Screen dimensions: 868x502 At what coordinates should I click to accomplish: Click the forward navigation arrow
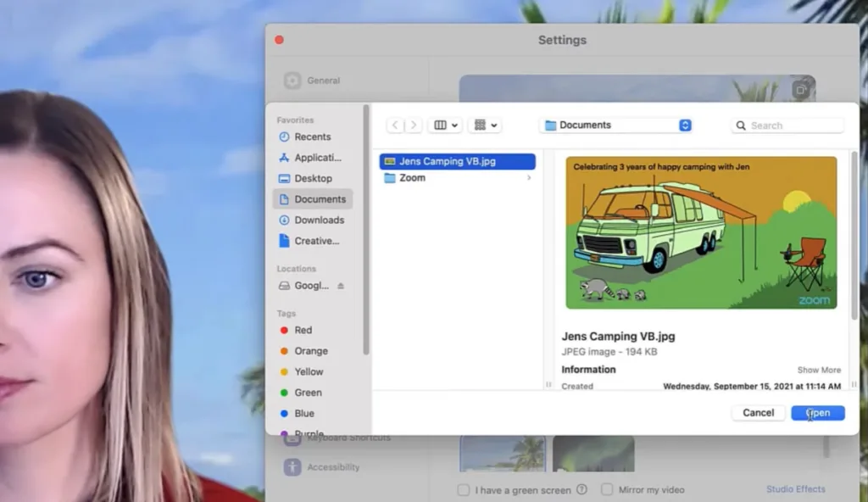pyautogui.click(x=414, y=126)
